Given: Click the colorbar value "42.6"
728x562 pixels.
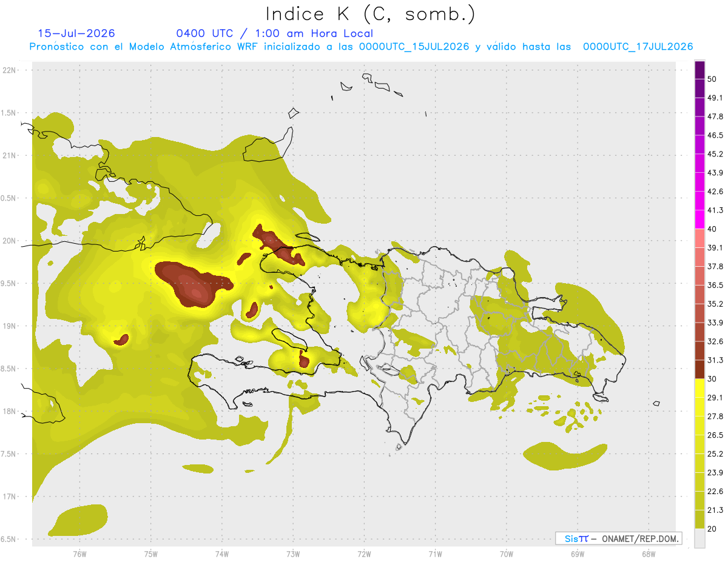Looking at the screenshot, I should pos(715,192).
